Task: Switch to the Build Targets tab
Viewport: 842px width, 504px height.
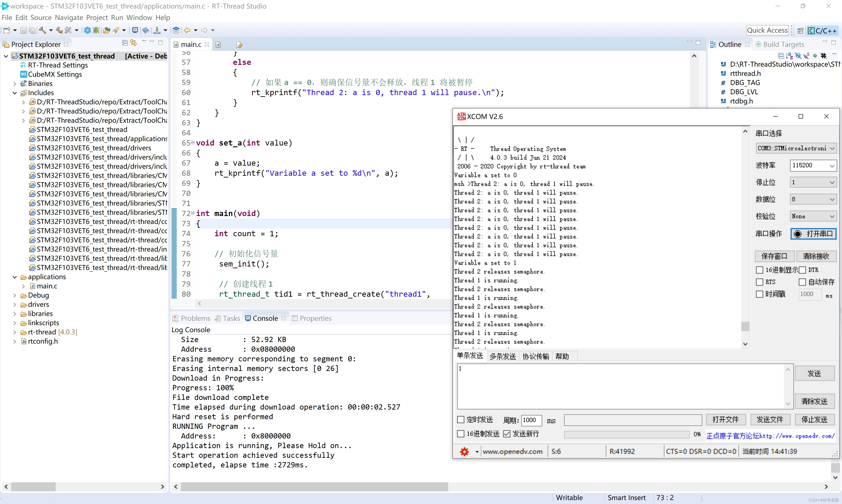Action: point(780,44)
